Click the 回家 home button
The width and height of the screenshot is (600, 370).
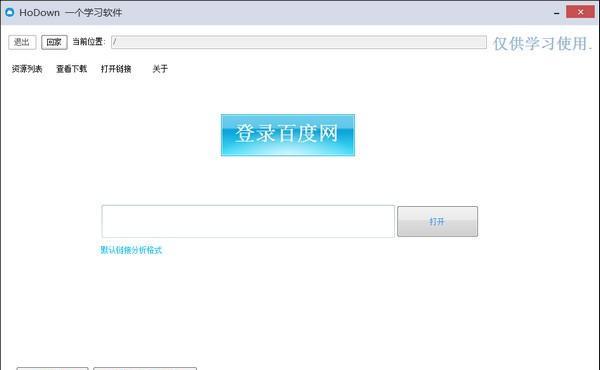(x=54, y=42)
